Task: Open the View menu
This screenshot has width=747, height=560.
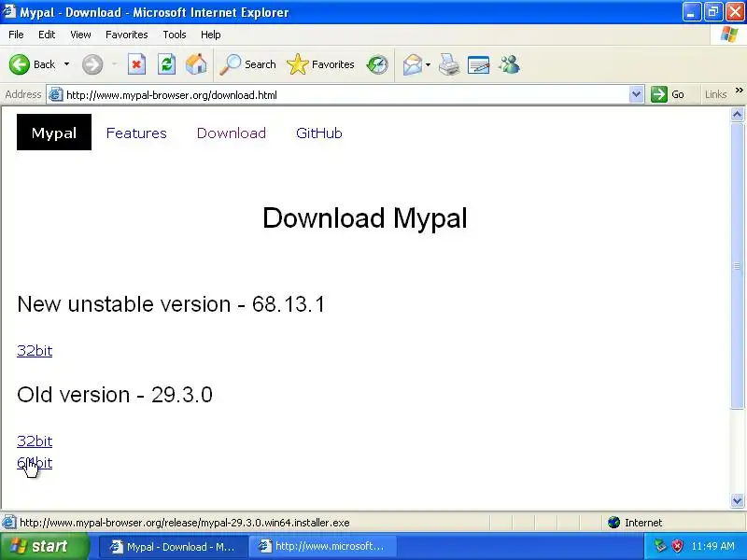Action: pos(80,35)
